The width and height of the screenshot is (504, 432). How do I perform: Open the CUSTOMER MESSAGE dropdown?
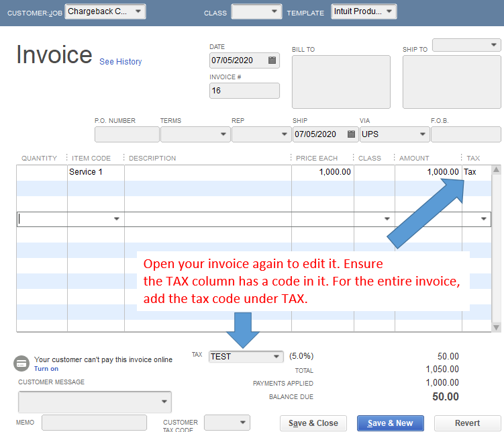(x=164, y=402)
